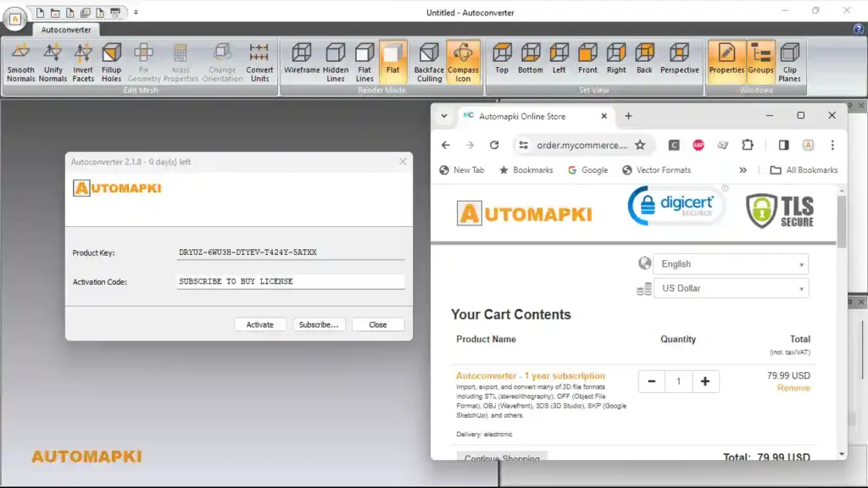Screen dimensions: 868x488
Task: Open the All Bookmarks folder
Action: [x=804, y=170]
